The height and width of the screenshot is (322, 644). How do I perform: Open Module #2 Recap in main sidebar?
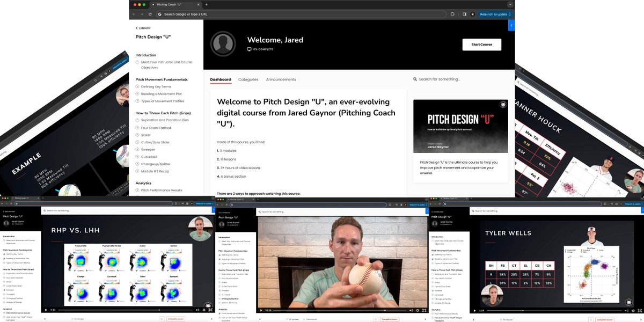155,171
